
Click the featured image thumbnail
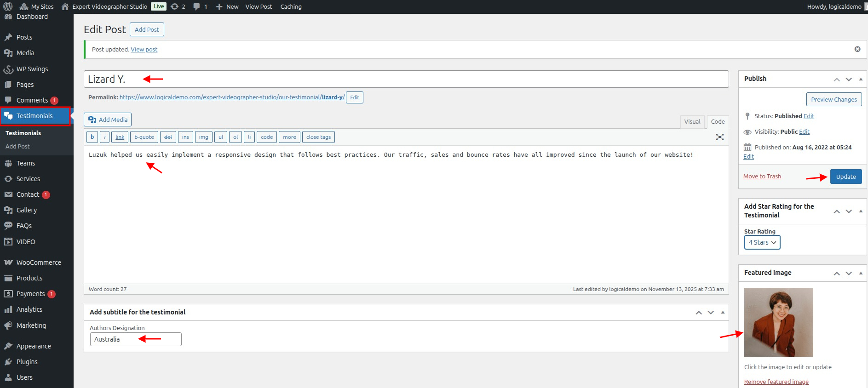(x=779, y=322)
